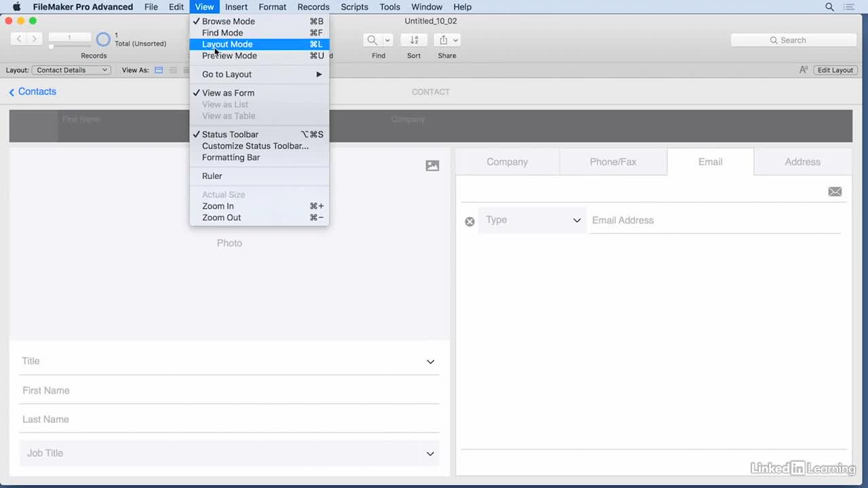Screen dimensions: 868x488
Task: Click the First Name field
Action: point(229,390)
